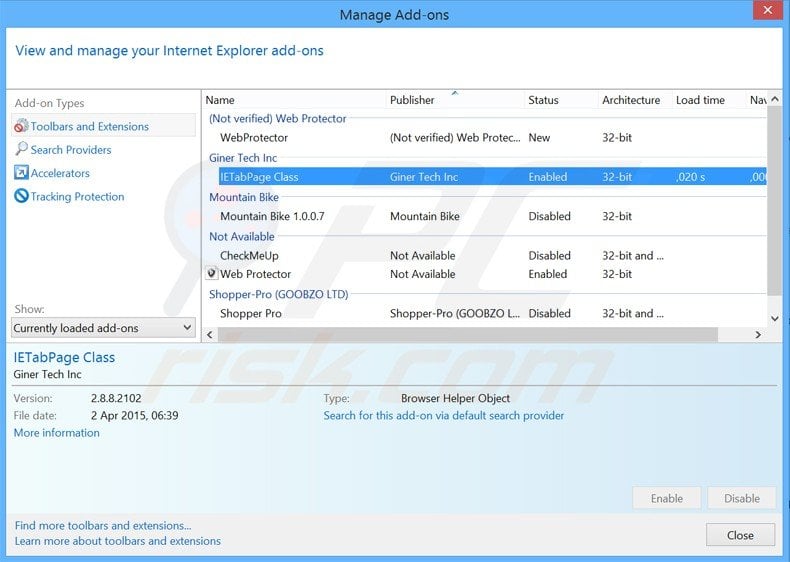Click the Giner Tech Inc group header
The height and width of the screenshot is (562, 790).
pos(243,158)
